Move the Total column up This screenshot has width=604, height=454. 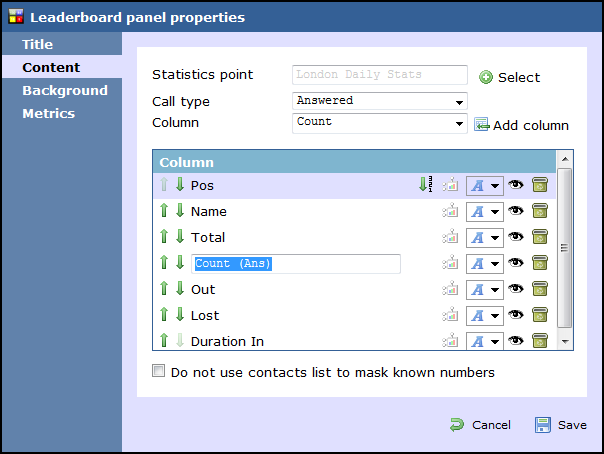point(164,236)
